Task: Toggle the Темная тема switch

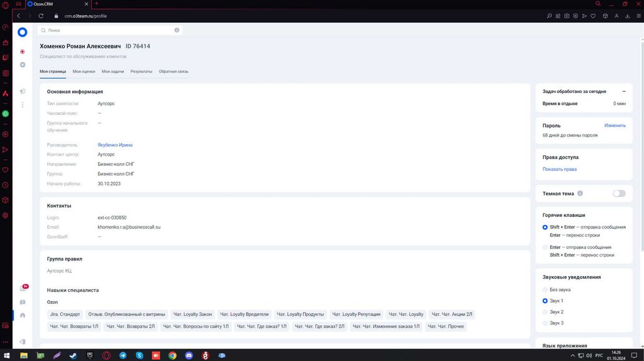Action: click(619, 194)
